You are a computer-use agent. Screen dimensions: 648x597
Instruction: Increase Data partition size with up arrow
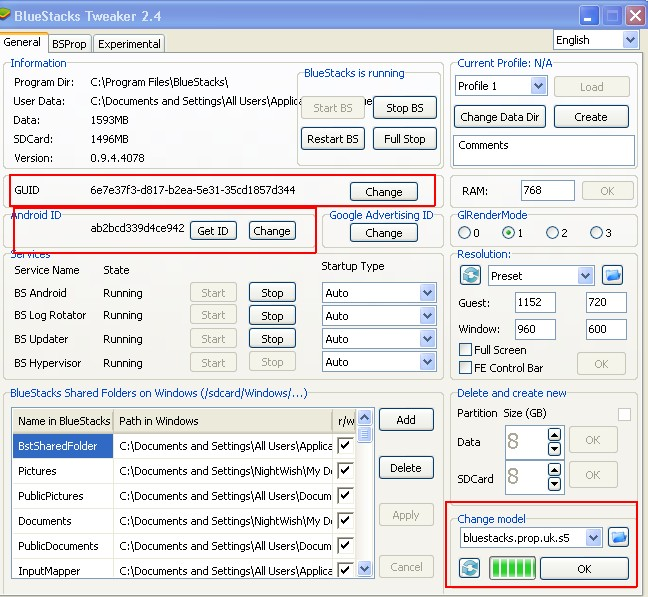552,434
